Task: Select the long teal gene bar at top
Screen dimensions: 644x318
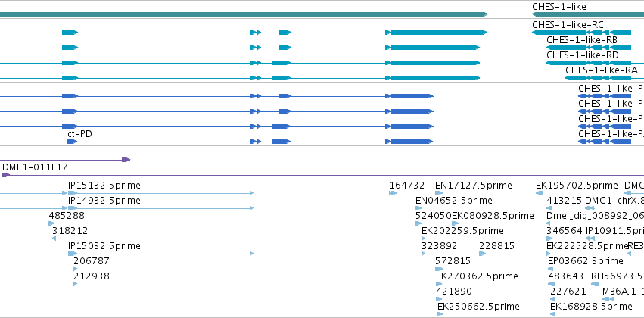Action: tap(244, 14)
